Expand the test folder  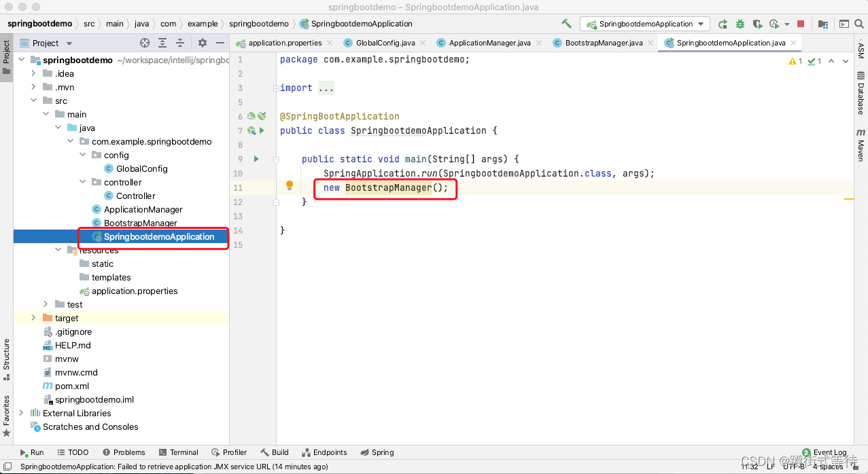46,304
